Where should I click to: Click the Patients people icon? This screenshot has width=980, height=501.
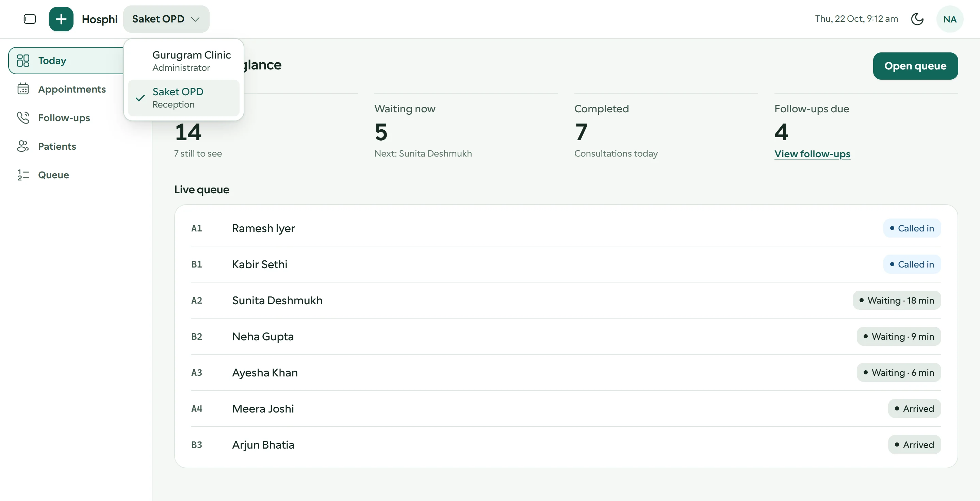click(x=23, y=146)
